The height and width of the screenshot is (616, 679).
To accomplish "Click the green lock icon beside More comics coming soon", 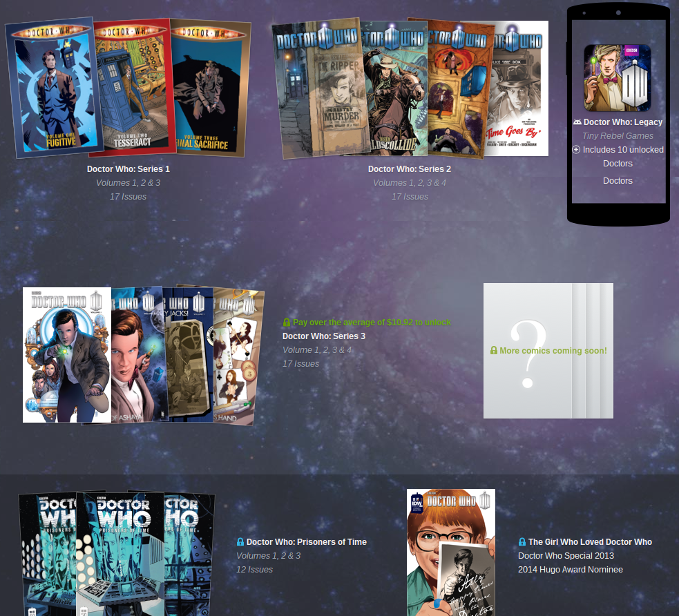I will (x=494, y=350).
